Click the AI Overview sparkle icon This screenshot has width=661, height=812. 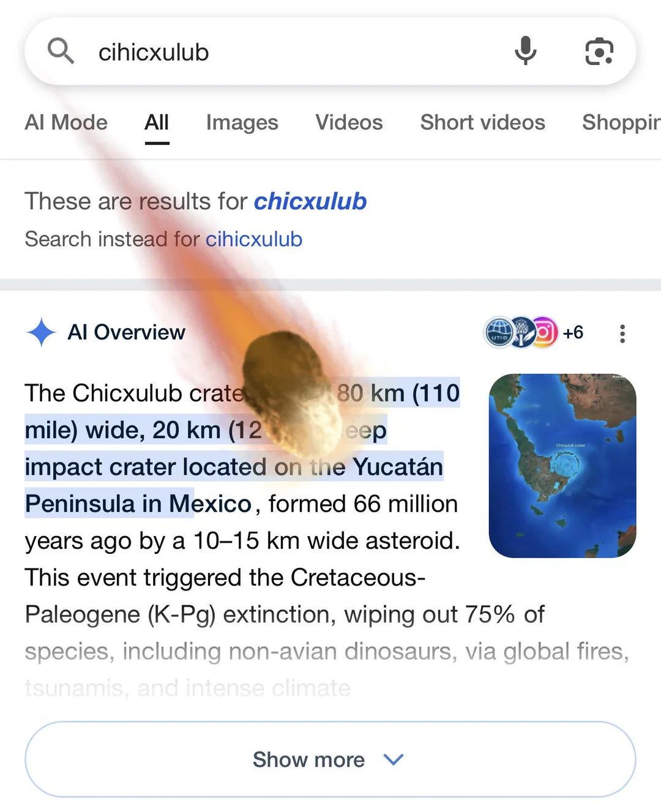coord(41,332)
